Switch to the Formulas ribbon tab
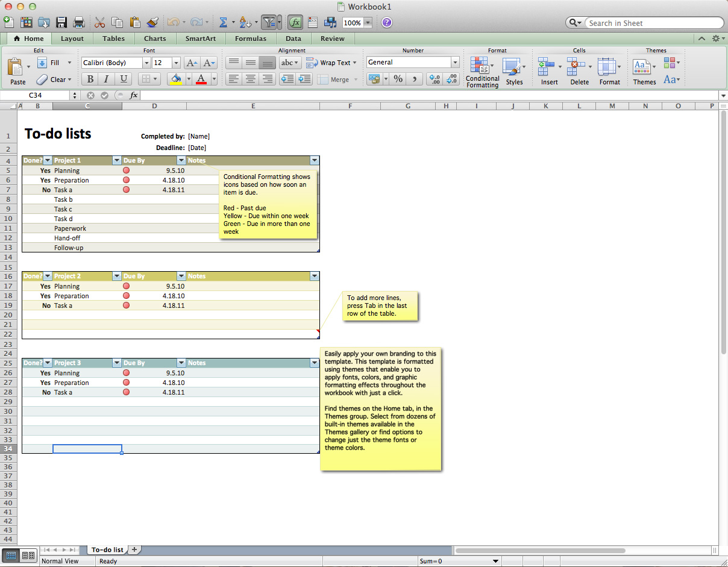Viewport: 728px width, 567px height. (x=250, y=39)
